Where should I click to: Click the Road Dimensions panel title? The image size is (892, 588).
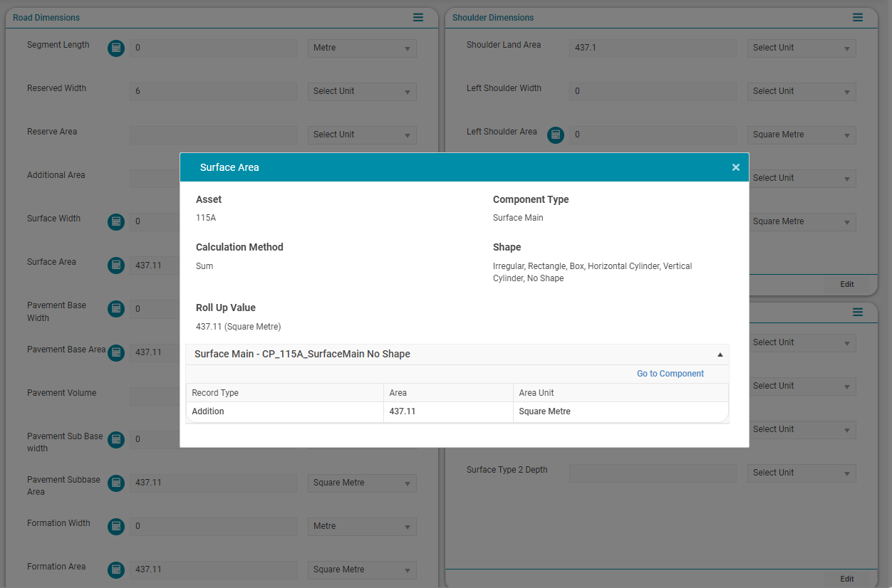[x=46, y=18]
